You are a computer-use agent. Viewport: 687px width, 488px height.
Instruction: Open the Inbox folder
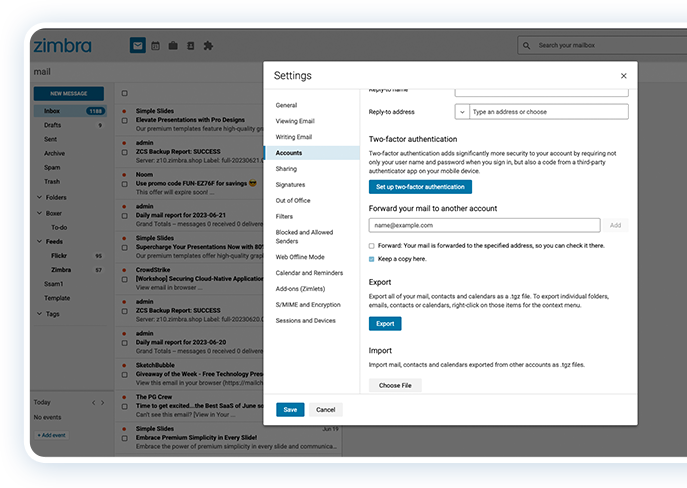tap(70, 111)
